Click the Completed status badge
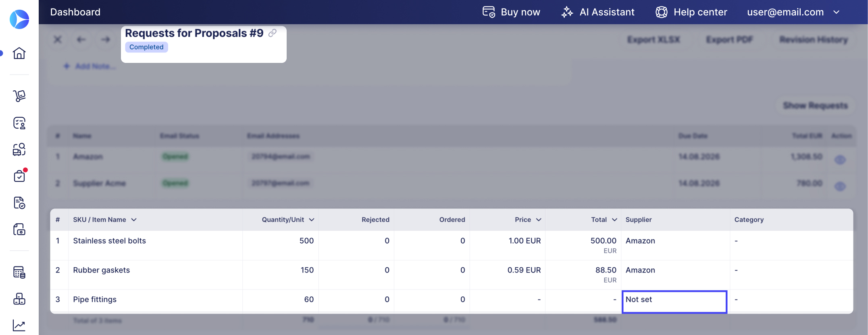 coord(146,47)
